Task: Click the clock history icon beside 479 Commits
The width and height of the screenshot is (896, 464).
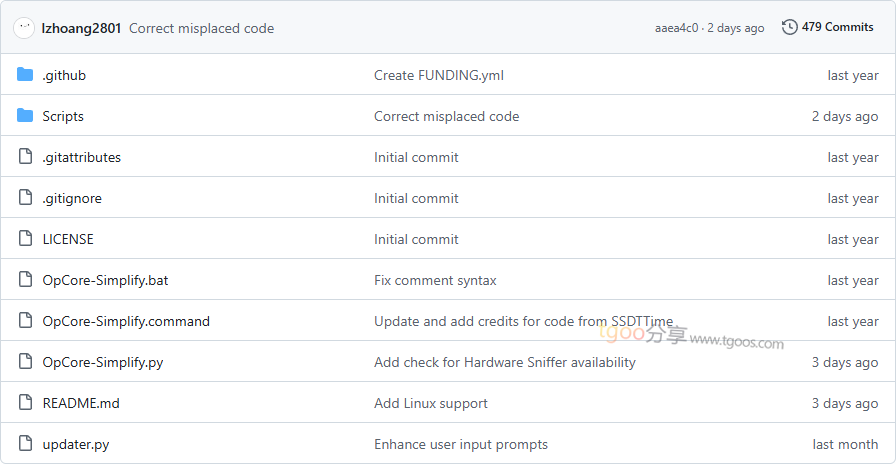Action: click(x=790, y=27)
